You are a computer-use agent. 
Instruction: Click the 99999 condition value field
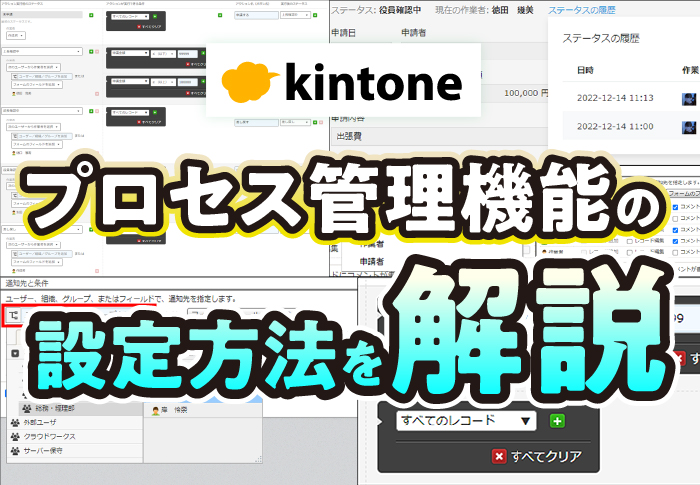187,53
